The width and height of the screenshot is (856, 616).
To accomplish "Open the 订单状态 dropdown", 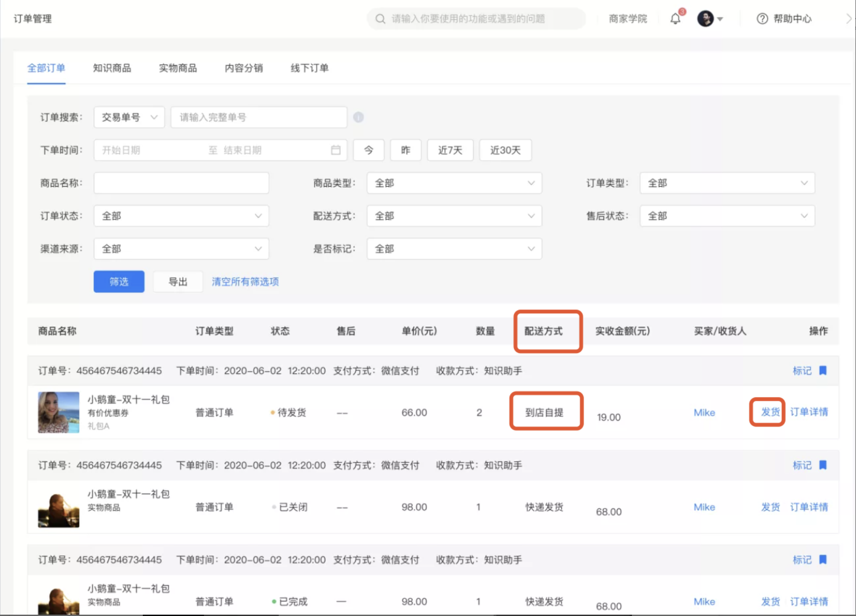I will [x=181, y=216].
